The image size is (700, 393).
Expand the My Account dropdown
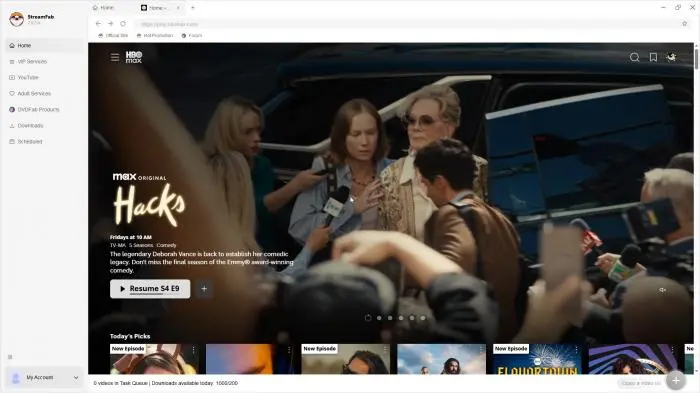tap(75, 378)
